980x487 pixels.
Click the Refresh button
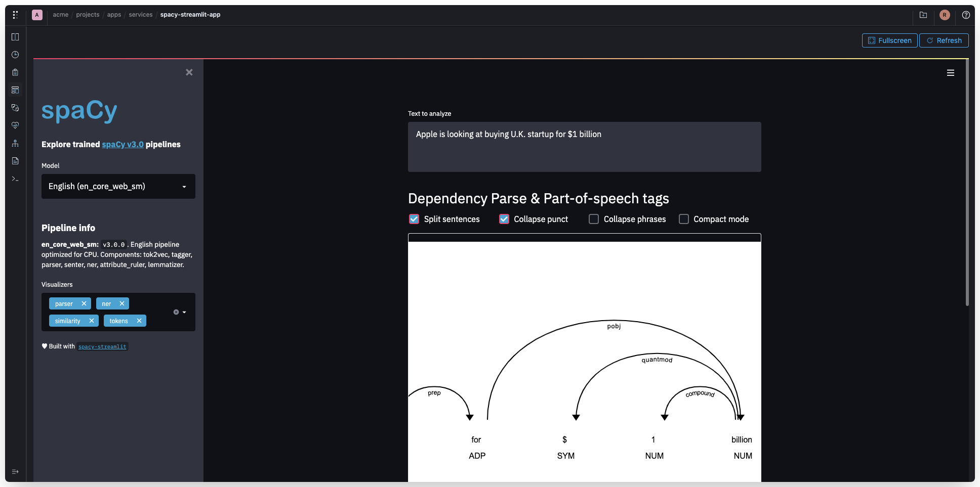click(x=944, y=40)
